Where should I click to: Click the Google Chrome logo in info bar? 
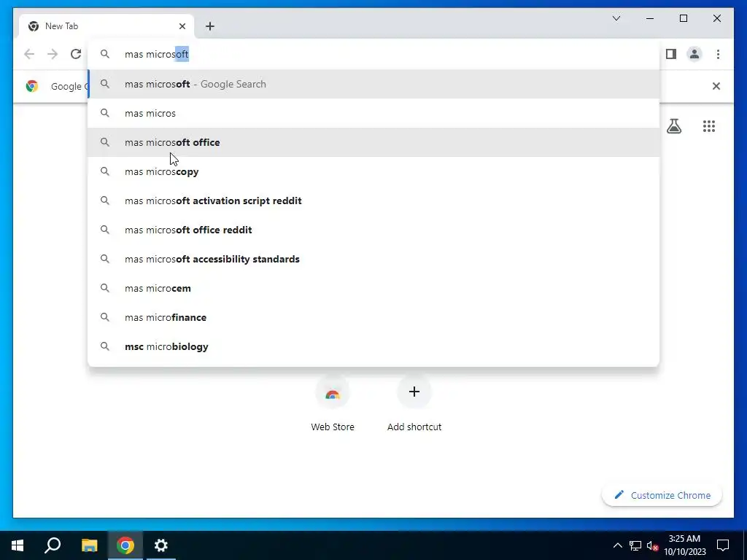(x=32, y=86)
